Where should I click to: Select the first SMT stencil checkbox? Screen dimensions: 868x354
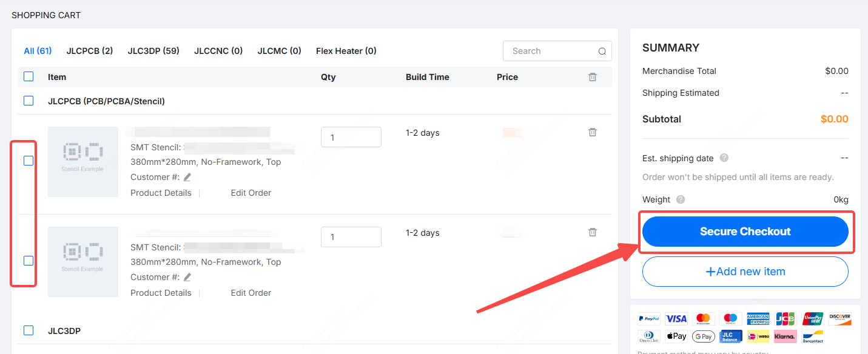coord(29,161)
